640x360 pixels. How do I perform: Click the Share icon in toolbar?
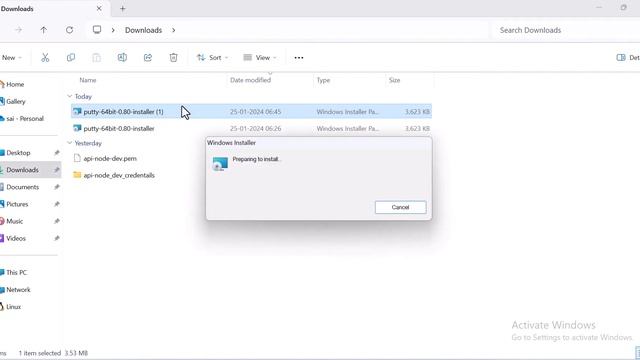148,58
